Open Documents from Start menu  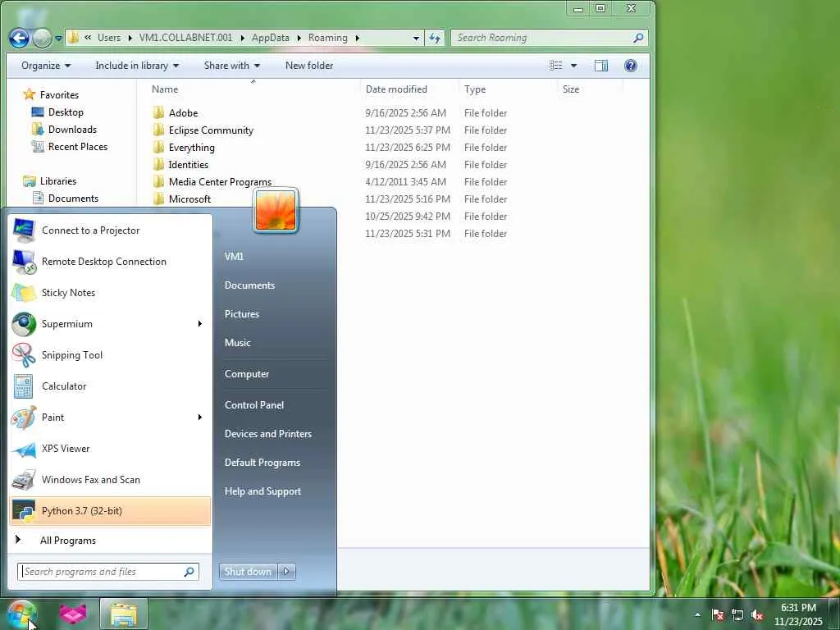point(249,285)
